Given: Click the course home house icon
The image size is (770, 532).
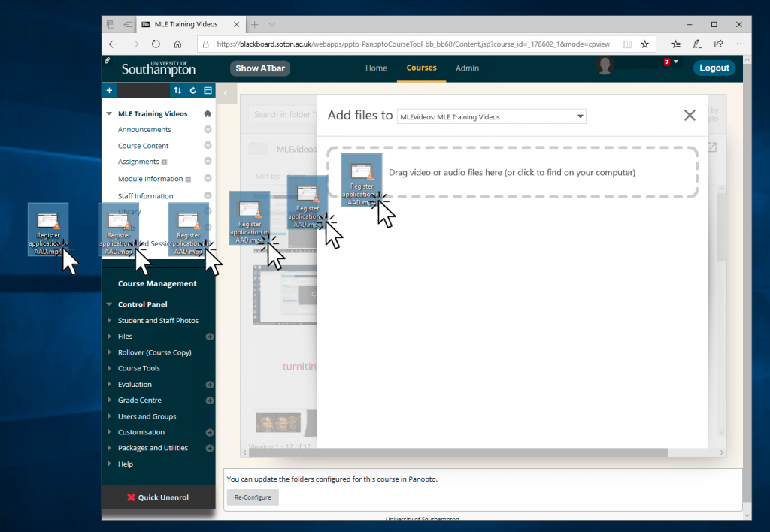Looking at the screenshot, I should (x=208, y=114).
